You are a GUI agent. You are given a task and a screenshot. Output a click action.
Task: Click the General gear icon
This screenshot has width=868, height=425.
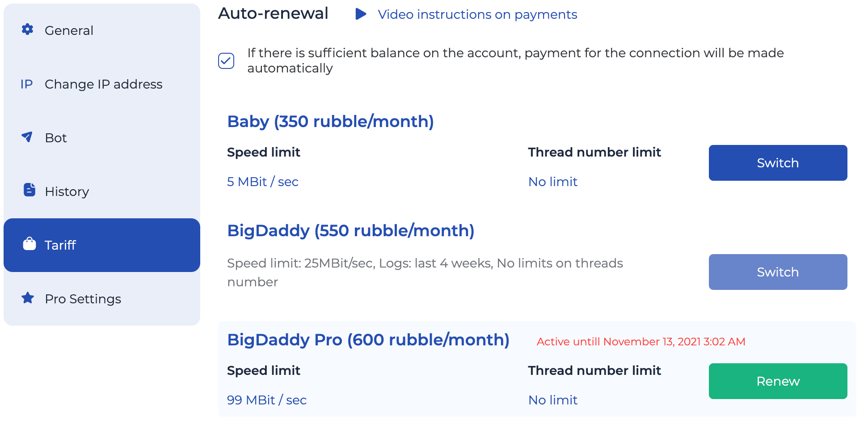pos(28,30)
